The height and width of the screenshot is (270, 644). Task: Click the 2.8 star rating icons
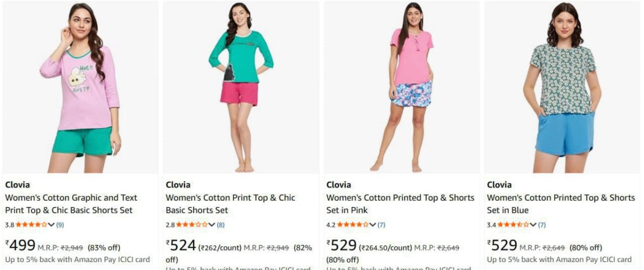pos(192,224)
